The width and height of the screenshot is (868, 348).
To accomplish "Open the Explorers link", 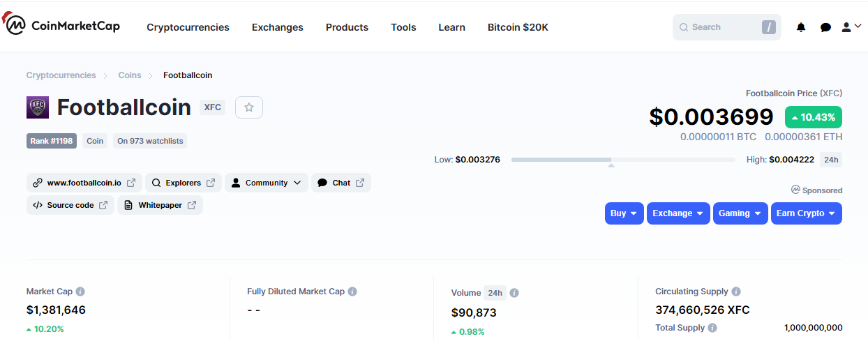I will 184,183.
